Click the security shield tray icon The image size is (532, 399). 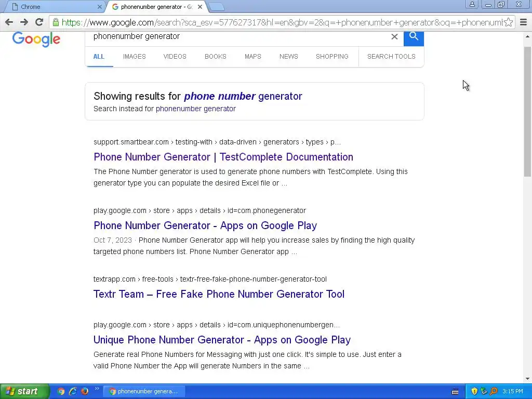(x=474, y=391)
